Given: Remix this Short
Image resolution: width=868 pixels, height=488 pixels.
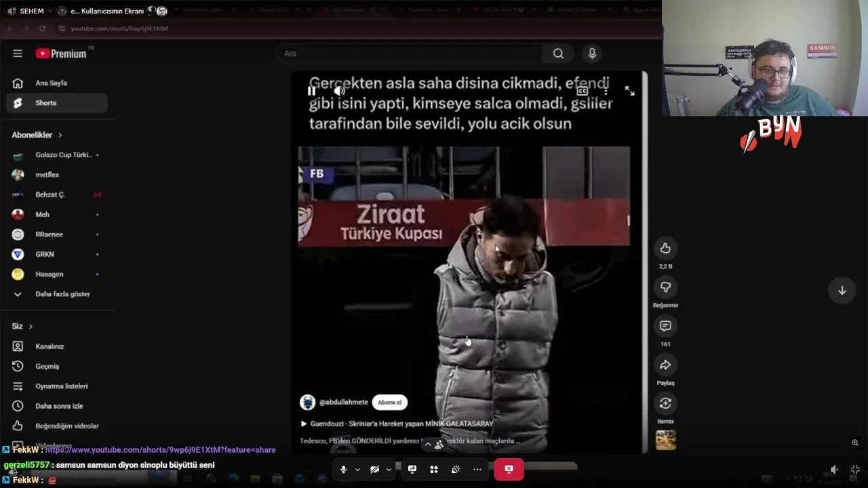Looking at the screenshot, I should (665, 403).
